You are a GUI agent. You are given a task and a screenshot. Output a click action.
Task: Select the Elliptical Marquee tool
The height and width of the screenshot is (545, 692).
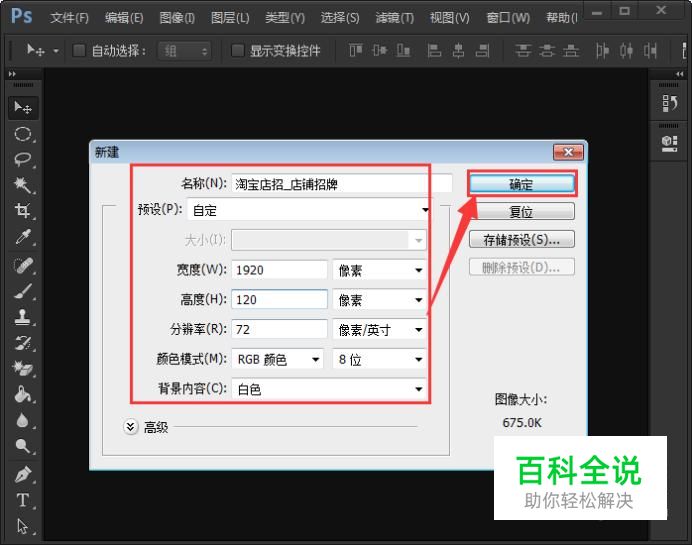(x=23, y=134)
